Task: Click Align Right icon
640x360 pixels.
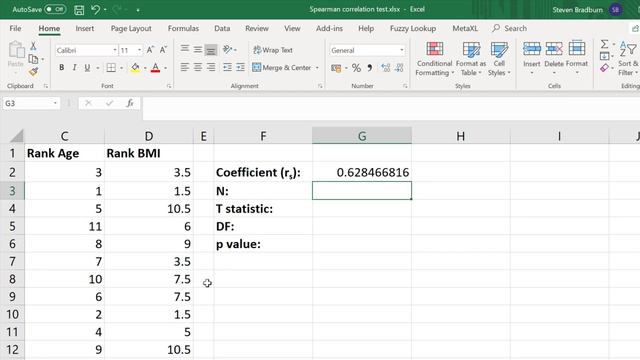Action: [x=211, y=67]
